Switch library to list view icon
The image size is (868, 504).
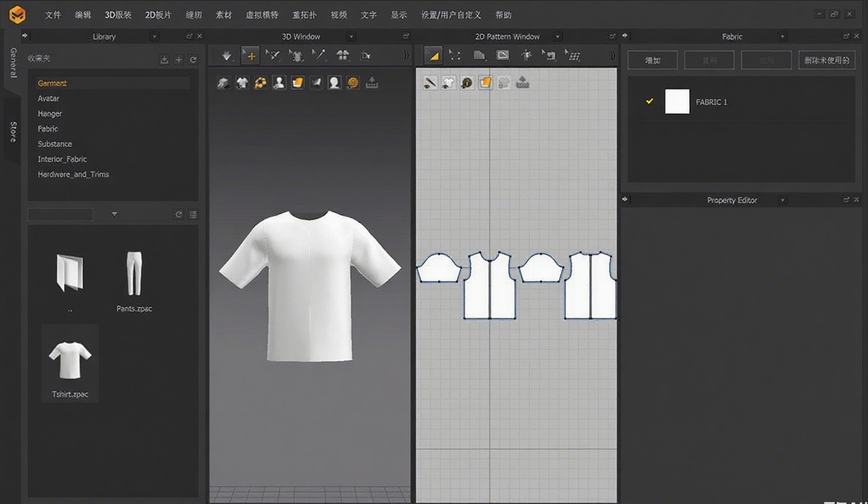tap(193, 215)
